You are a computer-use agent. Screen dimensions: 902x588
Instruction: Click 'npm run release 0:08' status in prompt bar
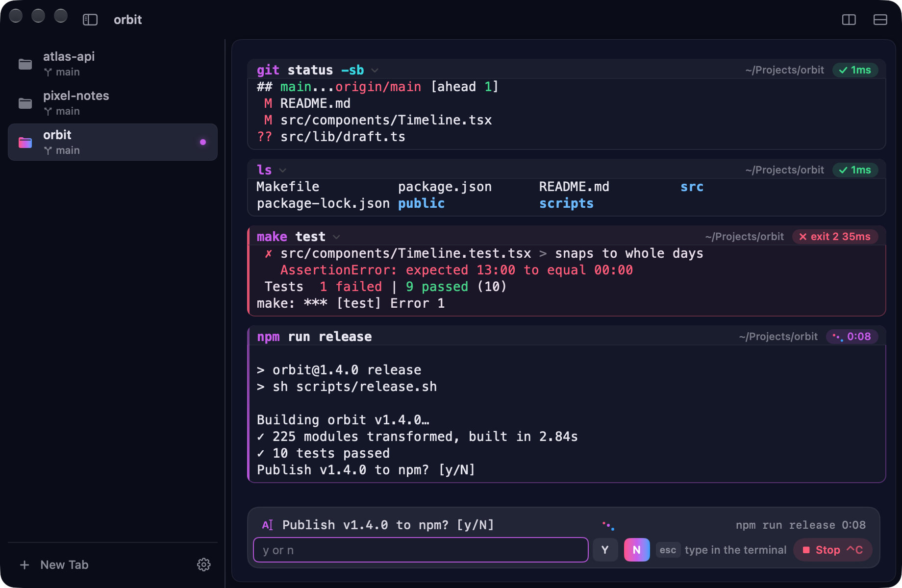[801, 525]
